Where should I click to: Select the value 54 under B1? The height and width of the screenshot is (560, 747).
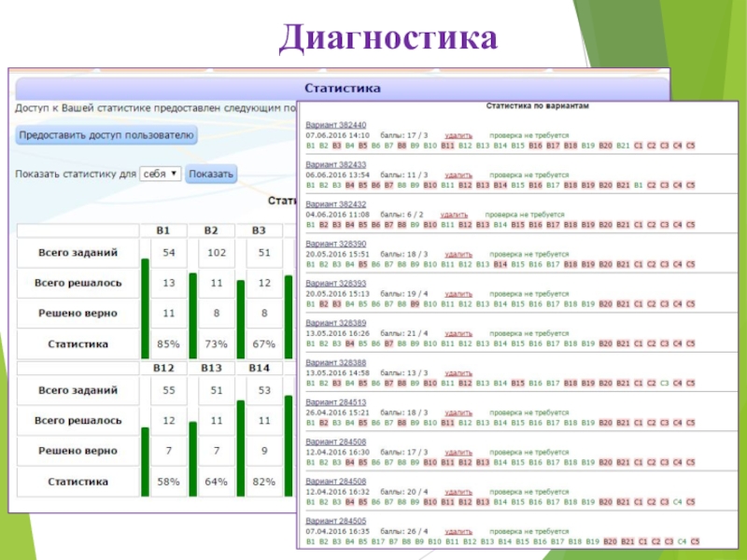[x=169, y=252]
